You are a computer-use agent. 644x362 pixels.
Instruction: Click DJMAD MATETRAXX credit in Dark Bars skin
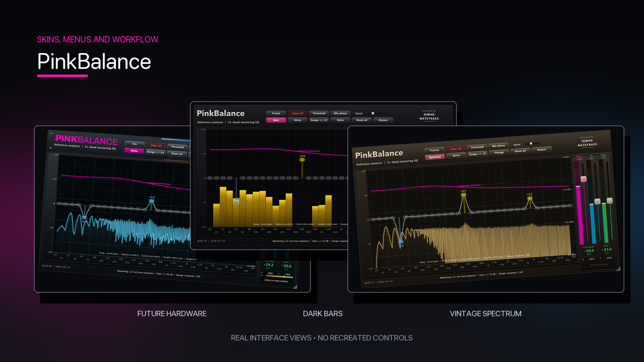429,117
